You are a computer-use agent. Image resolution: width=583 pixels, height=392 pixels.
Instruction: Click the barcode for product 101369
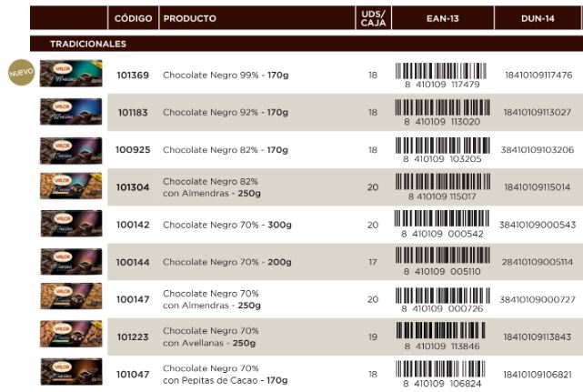[439, 73]
